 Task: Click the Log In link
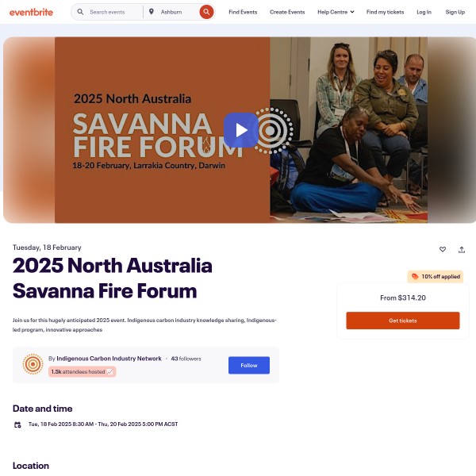click(424, 12)
